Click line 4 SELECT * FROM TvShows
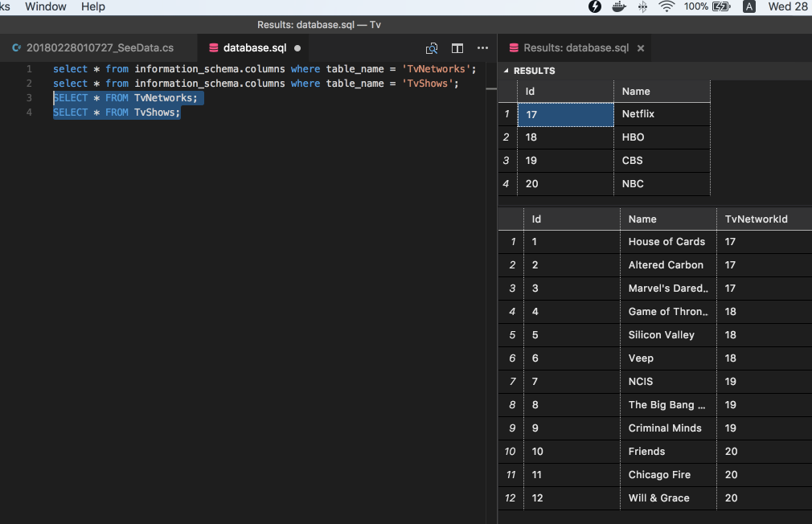Viewport: 812px width, 524px height. click(117, 113)
